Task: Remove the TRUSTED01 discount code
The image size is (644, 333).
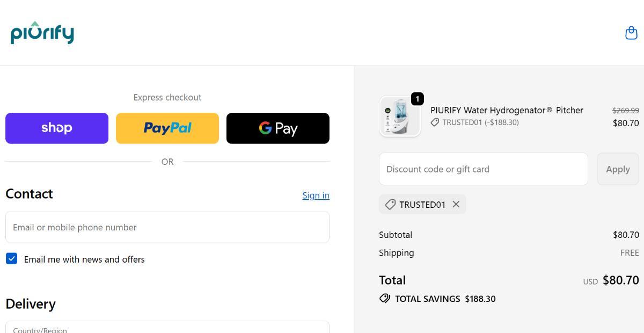Action: (x=456, y=204)
